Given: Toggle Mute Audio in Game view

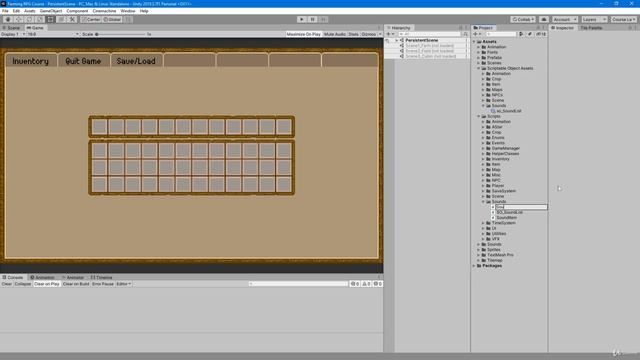Looking at the screenshot, I should [x=335, y=34].
